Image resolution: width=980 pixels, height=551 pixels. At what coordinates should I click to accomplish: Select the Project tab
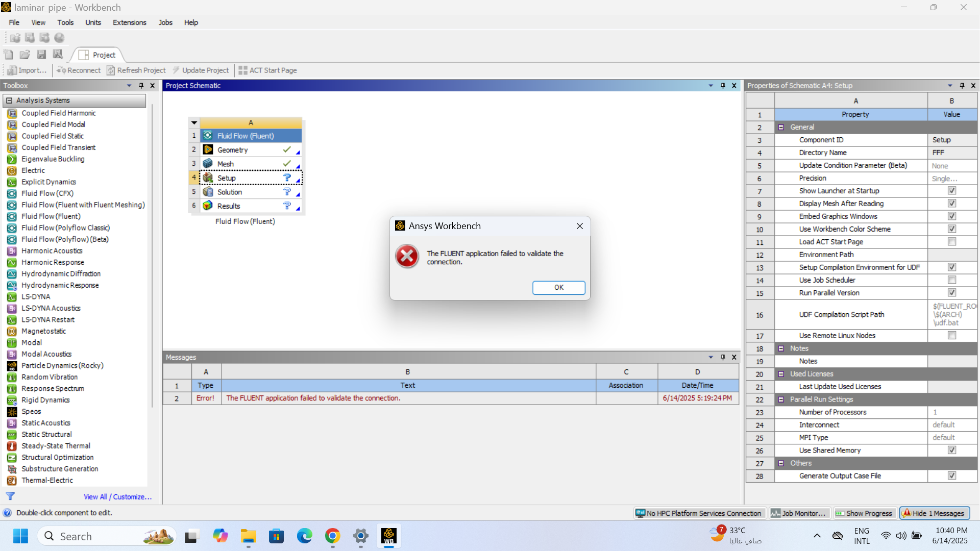click(97, 55)
